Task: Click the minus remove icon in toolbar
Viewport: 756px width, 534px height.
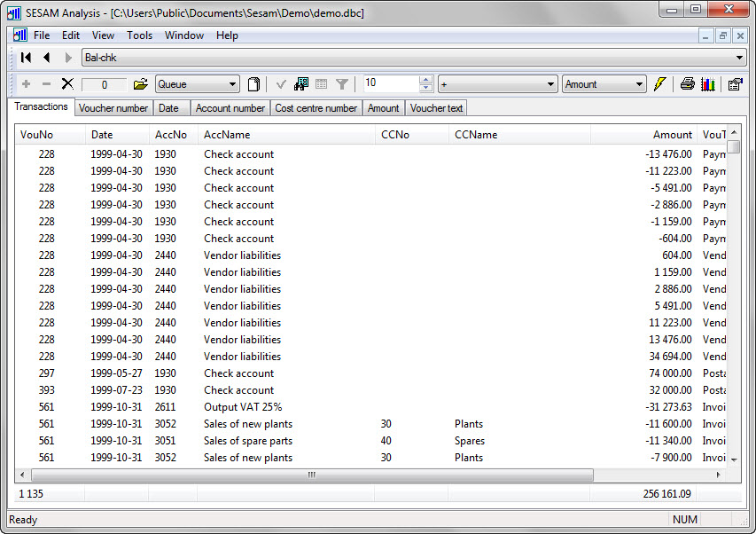Action: click(46, 84)
